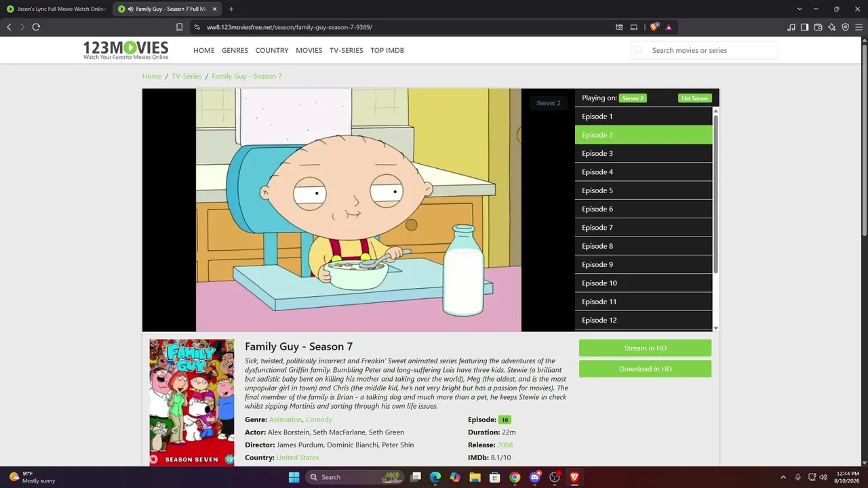This screenshot has width=868, height=488.
Task: Focus the Search movies or series field
Action: point(704,50)
